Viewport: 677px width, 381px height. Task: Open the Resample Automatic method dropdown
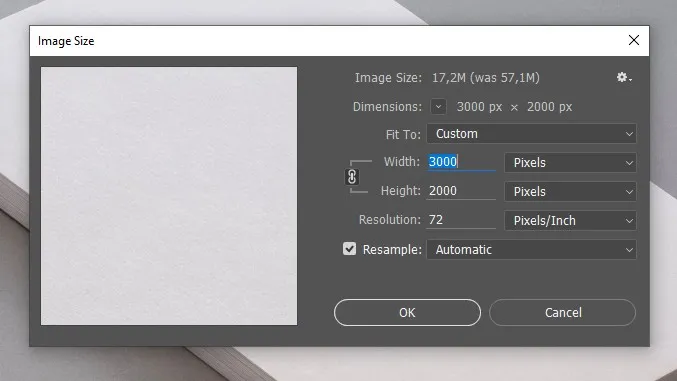531,250
